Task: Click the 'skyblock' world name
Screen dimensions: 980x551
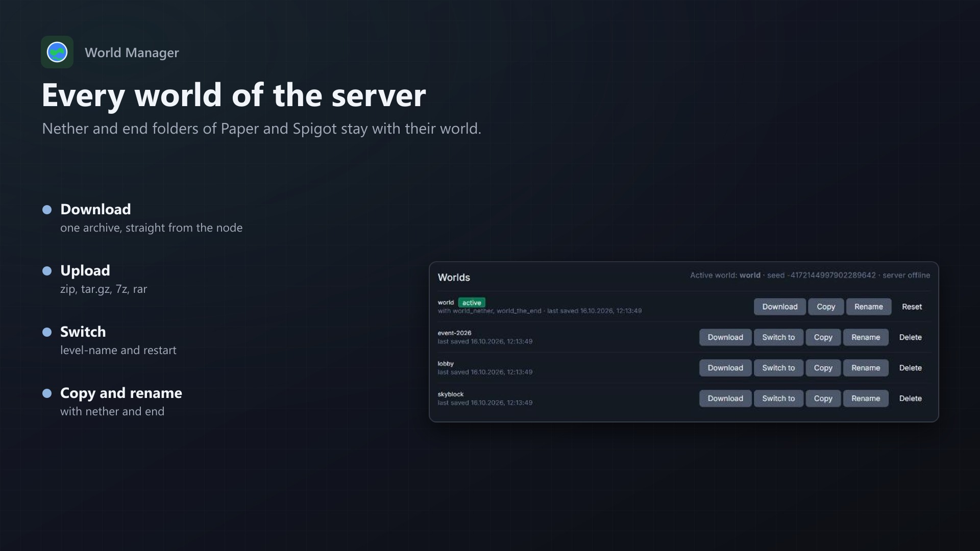Action: point(451,394)
